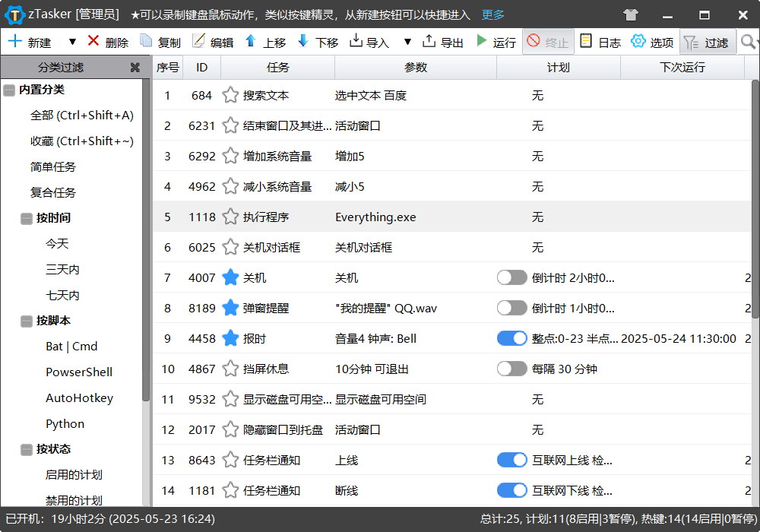Click the 编辑 edit pencil icon

point(198,42)
